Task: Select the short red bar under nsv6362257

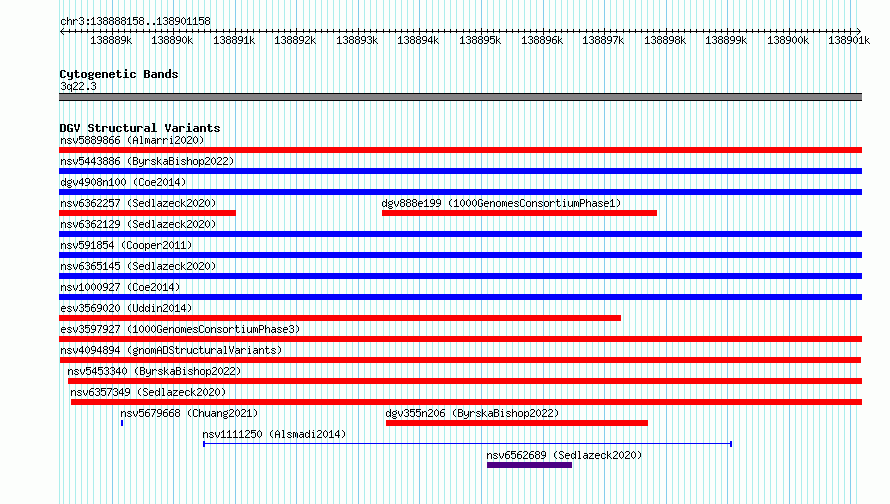Action: click(147, 213)
